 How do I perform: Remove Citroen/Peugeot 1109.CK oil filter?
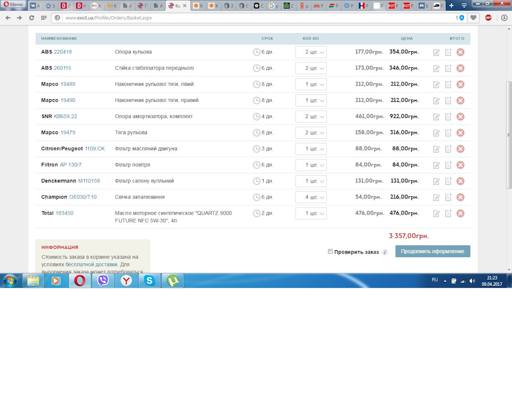460,149
